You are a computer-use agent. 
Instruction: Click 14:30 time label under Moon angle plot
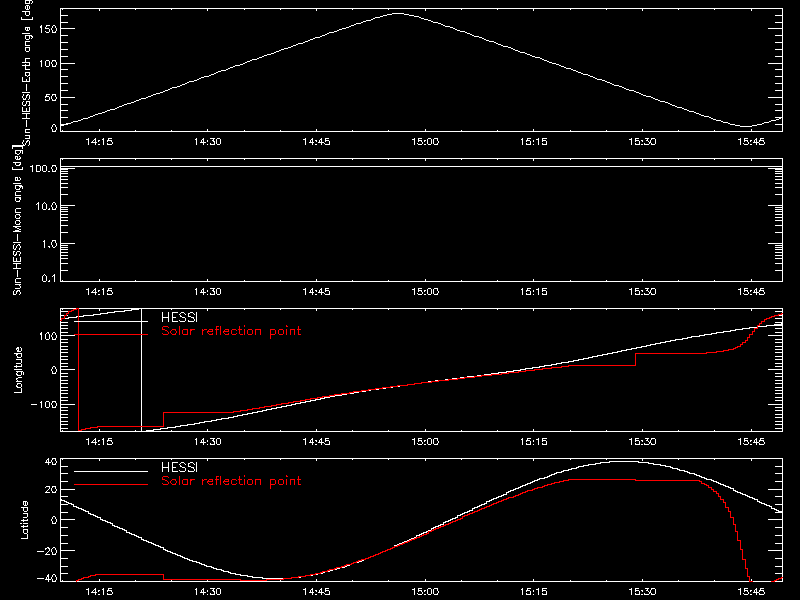point(208,292)
